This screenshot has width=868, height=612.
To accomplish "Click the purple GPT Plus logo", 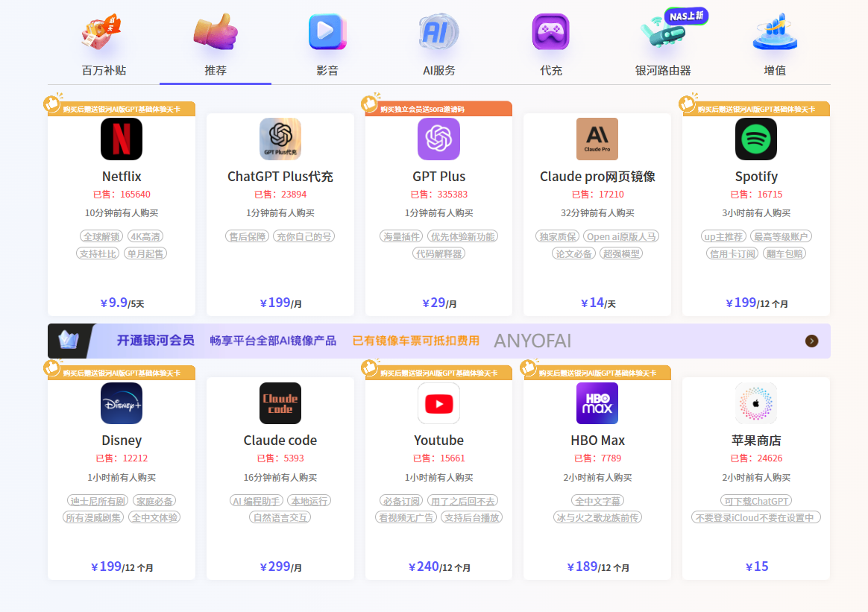I will [x=439, y=139].
